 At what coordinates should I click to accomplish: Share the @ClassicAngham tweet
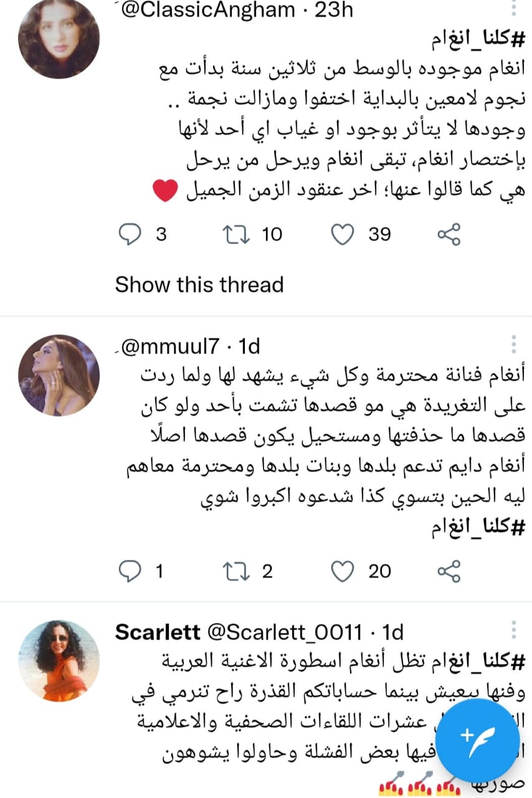pyautogui.click(x=449, y=234)
